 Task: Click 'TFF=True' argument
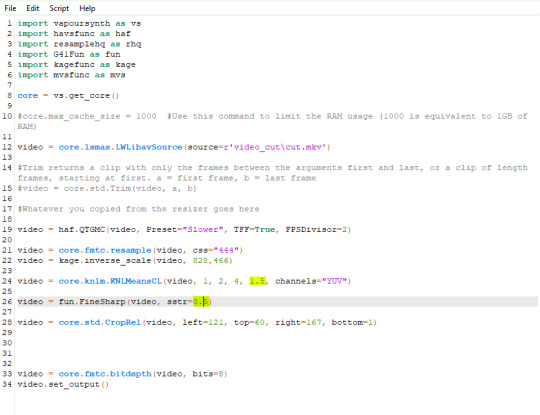pos(255,230)
